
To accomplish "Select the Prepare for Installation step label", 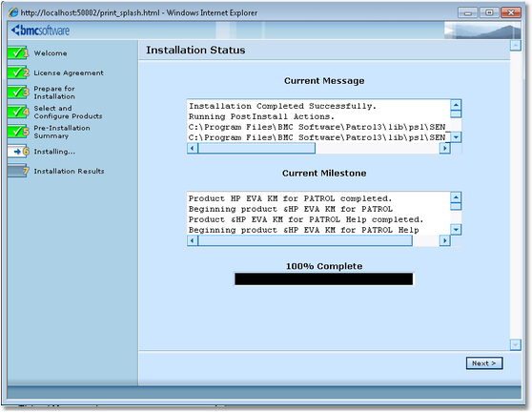I will tap(54, 93).
